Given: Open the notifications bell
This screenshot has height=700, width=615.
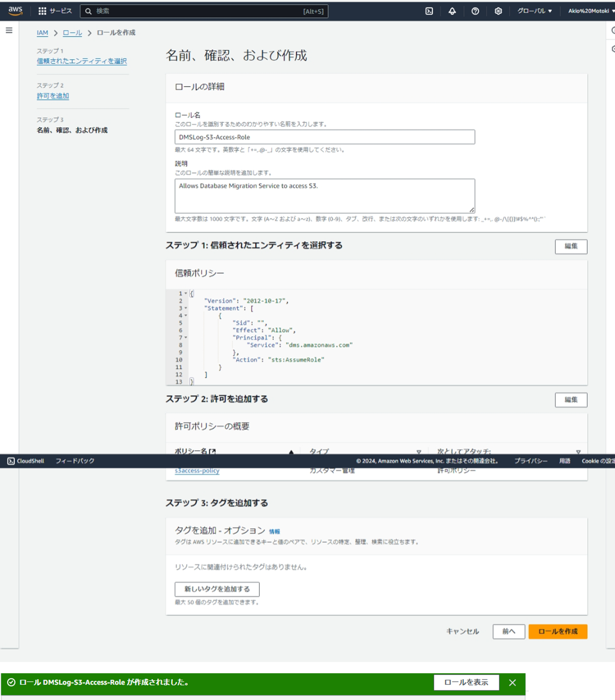Looking at the screenshot, I should (452, 11).
